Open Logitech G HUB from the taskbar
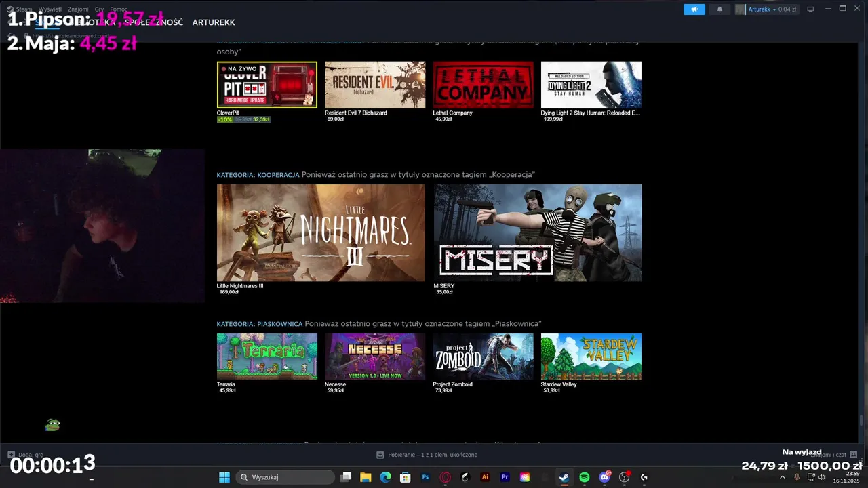 pyautogui.click(x=644, y=477)
